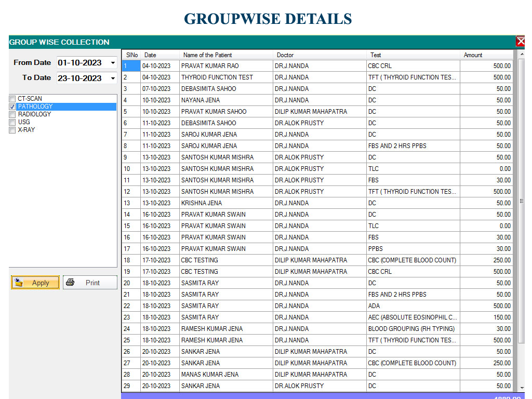The height and width of the screenshot is (399, 532).
Task: Close the Group Wise Collection window
Action: coord(521,42)
